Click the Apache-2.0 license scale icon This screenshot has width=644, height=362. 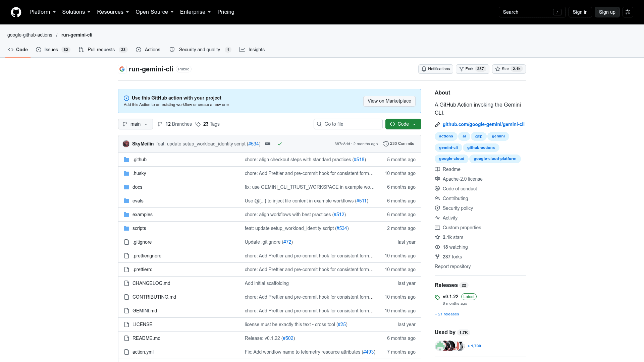437,179
